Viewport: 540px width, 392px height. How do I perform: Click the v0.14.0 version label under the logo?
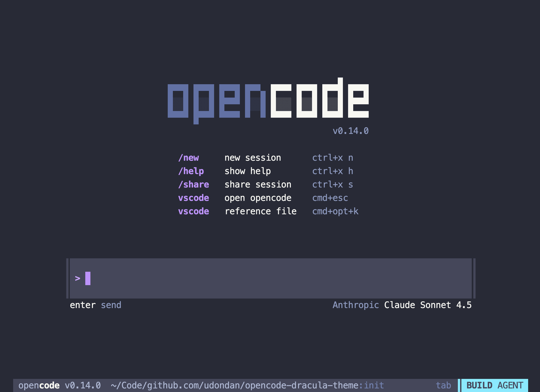350,131
